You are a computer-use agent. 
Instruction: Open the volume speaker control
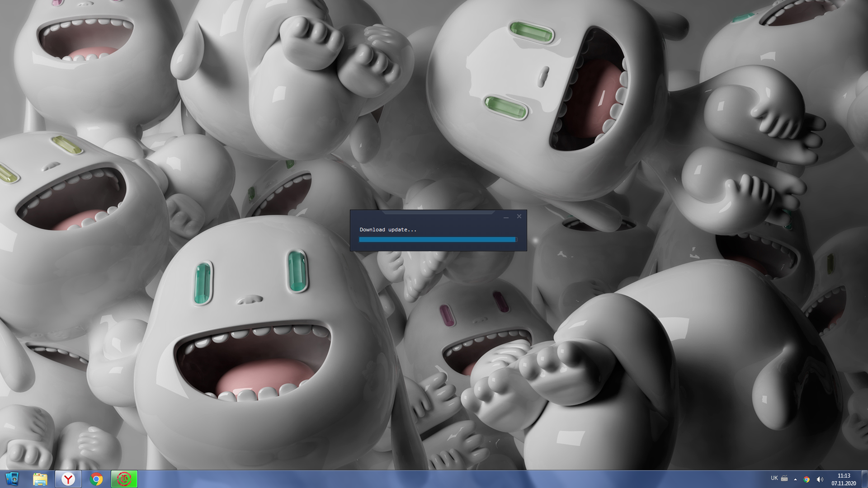pyautogui.click(x=820, y=479)
